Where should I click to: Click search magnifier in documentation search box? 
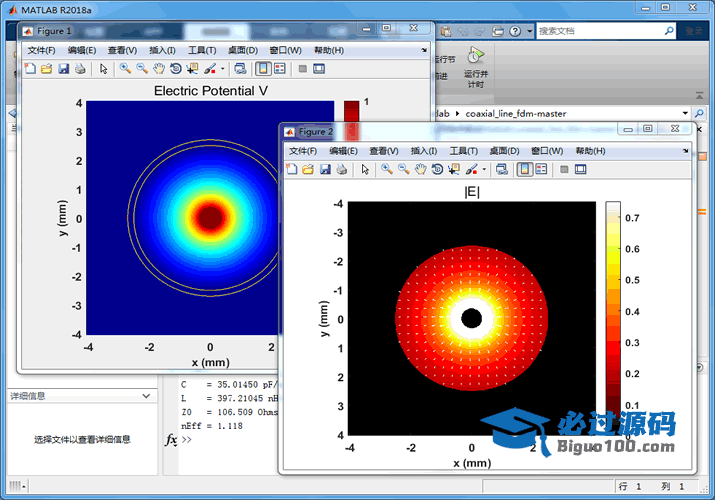click(669, 31)
